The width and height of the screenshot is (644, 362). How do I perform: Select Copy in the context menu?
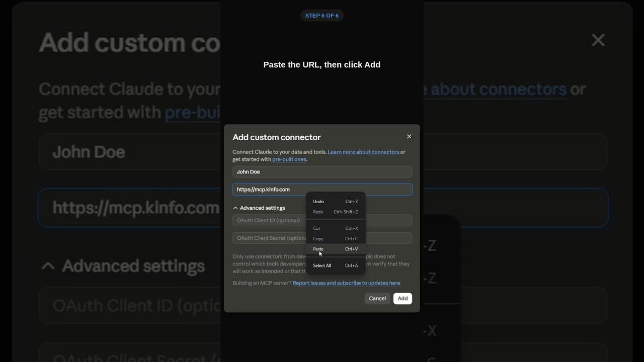tap(336, 239)
